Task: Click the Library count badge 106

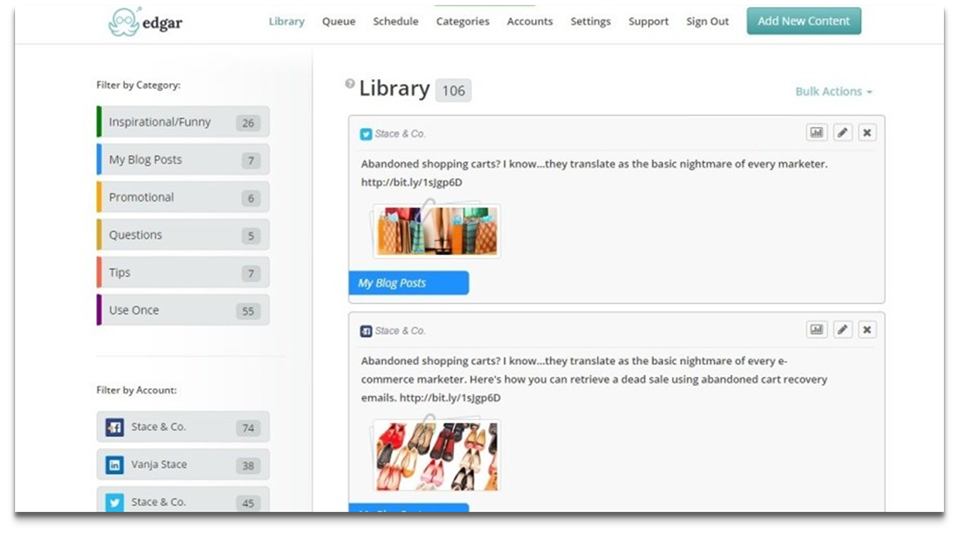Action: point(453,91)
